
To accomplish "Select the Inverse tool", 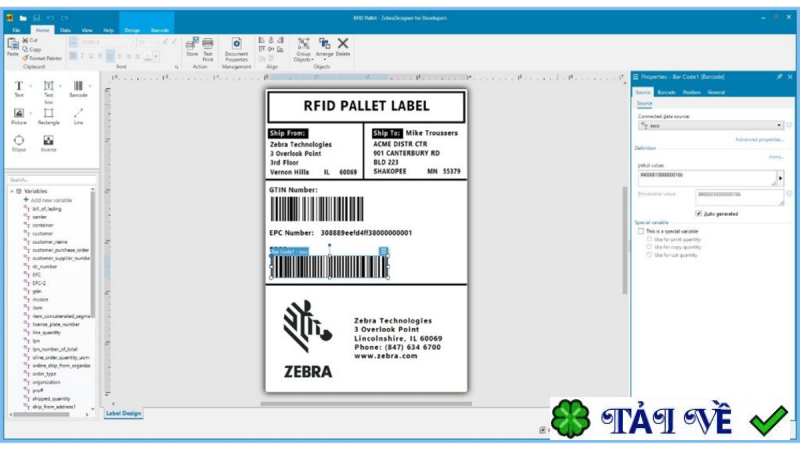I will (x=48, y=143).
